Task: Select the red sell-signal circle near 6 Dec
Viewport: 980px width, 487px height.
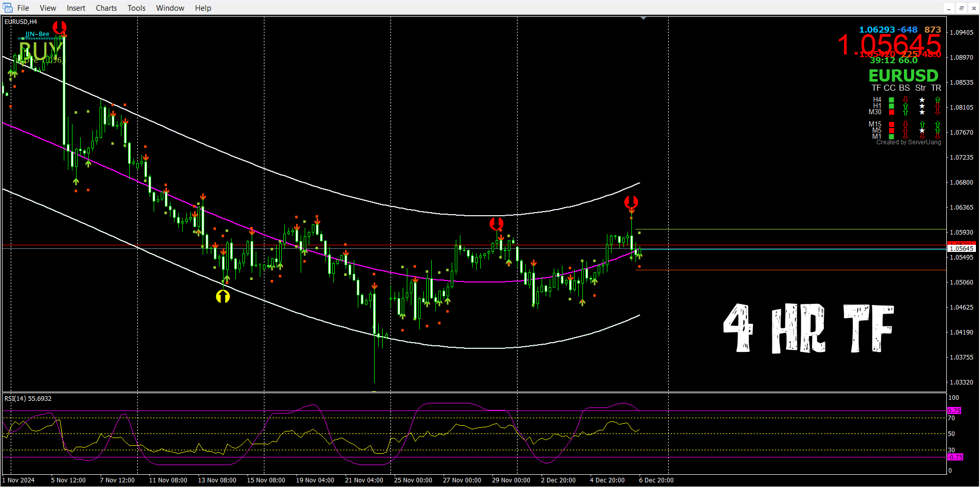Action: (631, 202)
